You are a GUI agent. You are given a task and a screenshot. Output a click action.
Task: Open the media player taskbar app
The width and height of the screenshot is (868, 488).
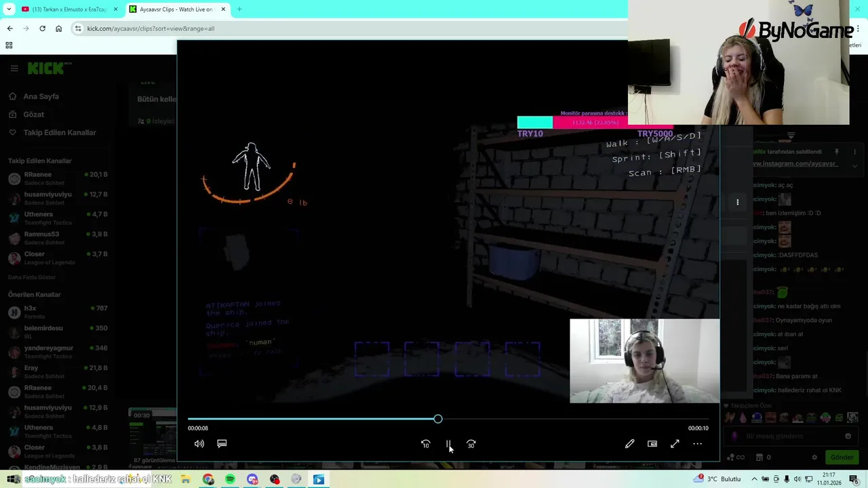[319, 479]
